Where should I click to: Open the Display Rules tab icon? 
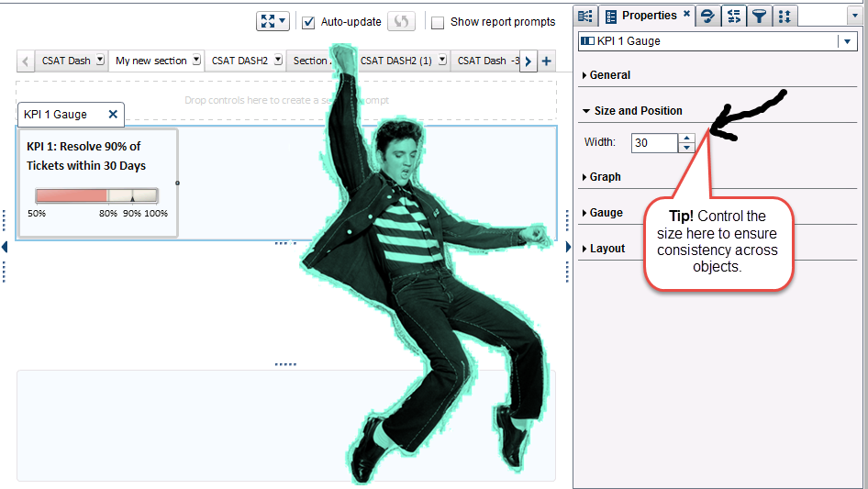[733, 17]
